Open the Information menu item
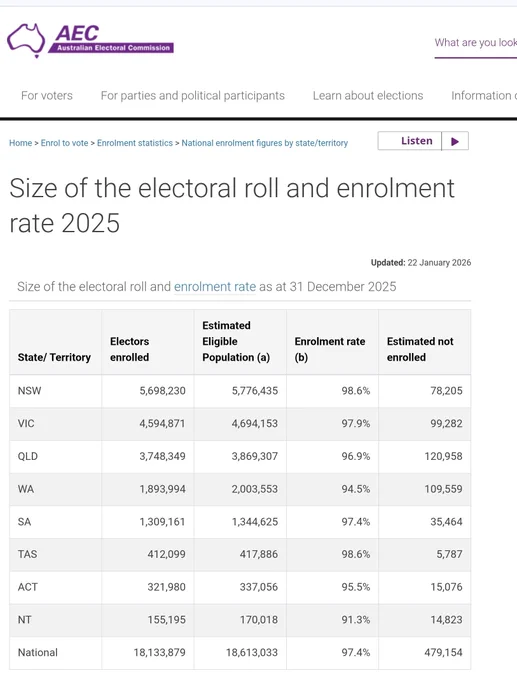 (x=484, y=95)
